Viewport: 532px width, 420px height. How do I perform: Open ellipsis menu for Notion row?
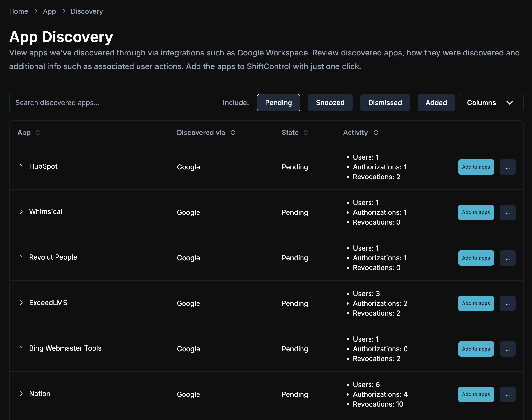[x=507, y=394]
